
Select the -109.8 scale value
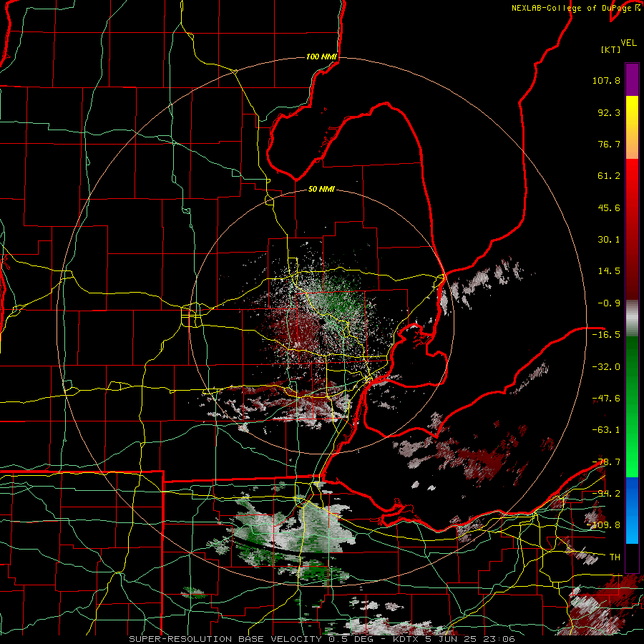coord(603,525)
